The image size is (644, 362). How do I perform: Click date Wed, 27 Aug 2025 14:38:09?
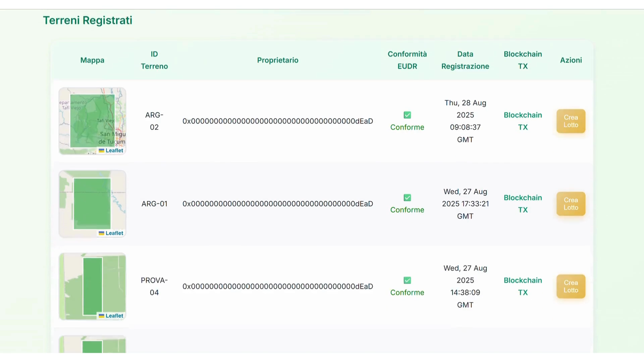(465, 286)
